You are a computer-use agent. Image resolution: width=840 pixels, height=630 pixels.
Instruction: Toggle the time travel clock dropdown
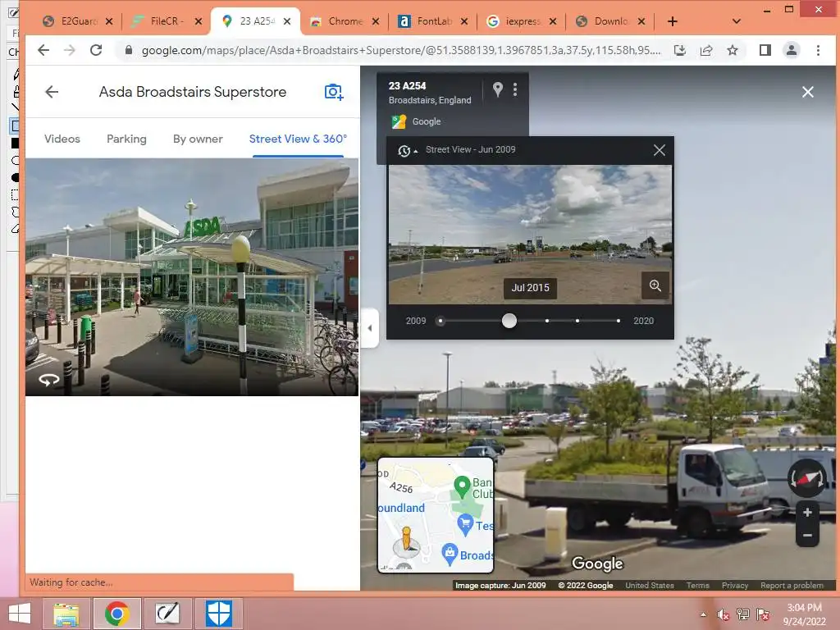click(407, 151)
